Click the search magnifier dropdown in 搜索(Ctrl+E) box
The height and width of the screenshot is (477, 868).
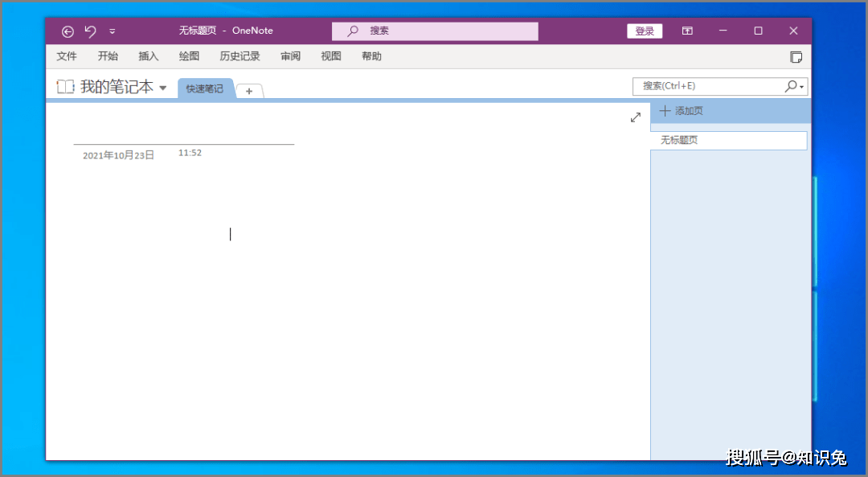tap(794, 86)
